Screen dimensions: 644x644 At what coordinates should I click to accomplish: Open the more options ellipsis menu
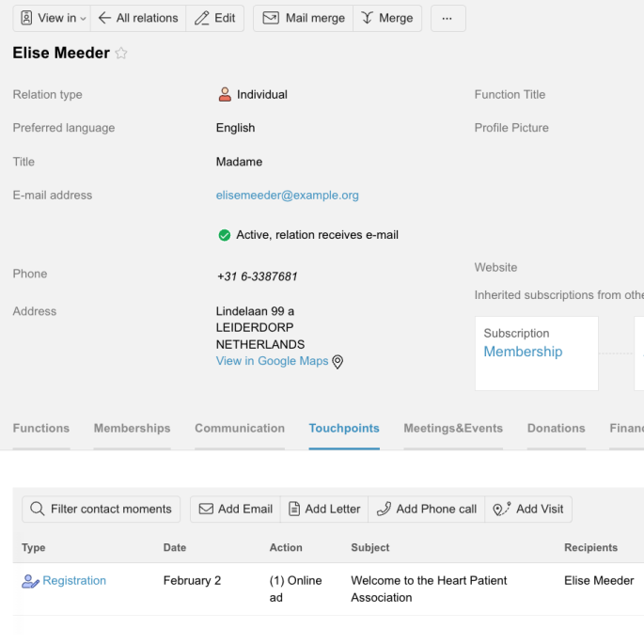click(x=448, y=18)
